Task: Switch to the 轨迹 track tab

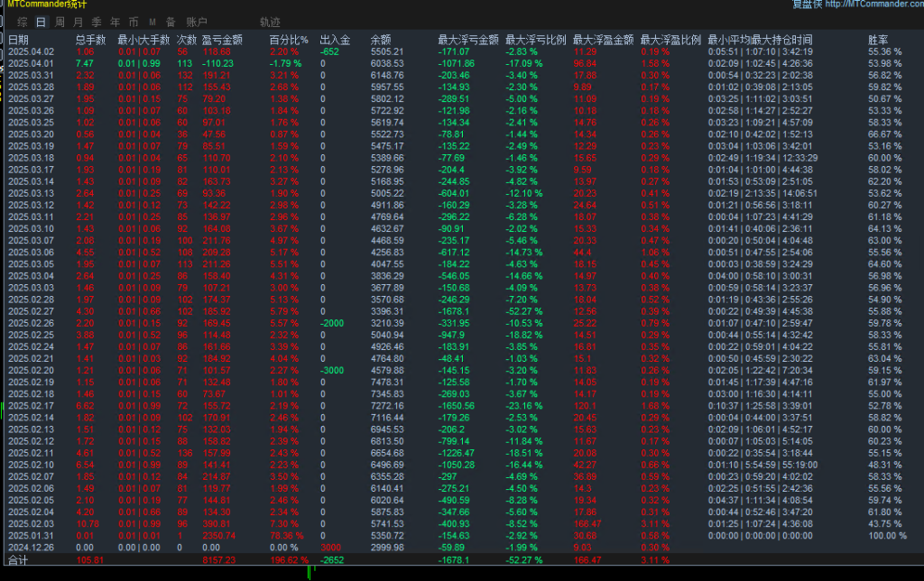Action: tap(269, 22)
